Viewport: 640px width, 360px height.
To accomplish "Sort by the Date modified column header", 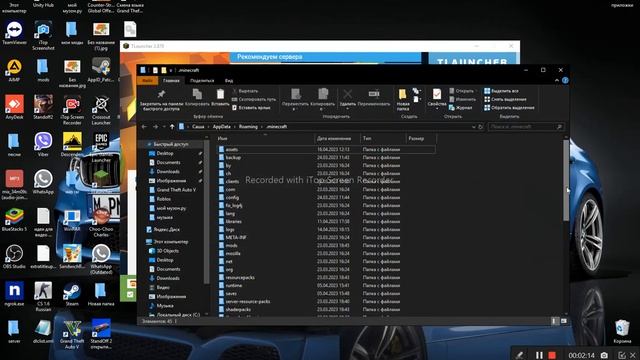I will [337, 138].
